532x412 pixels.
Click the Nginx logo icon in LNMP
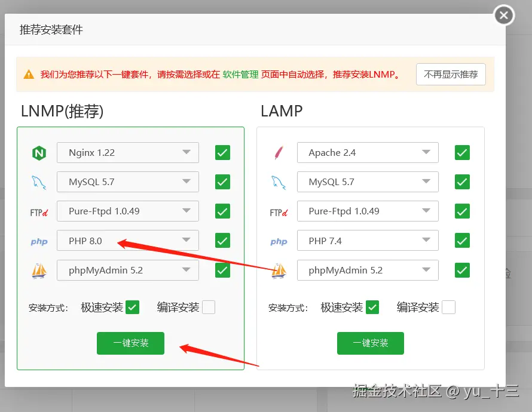(x=39, y=153)
